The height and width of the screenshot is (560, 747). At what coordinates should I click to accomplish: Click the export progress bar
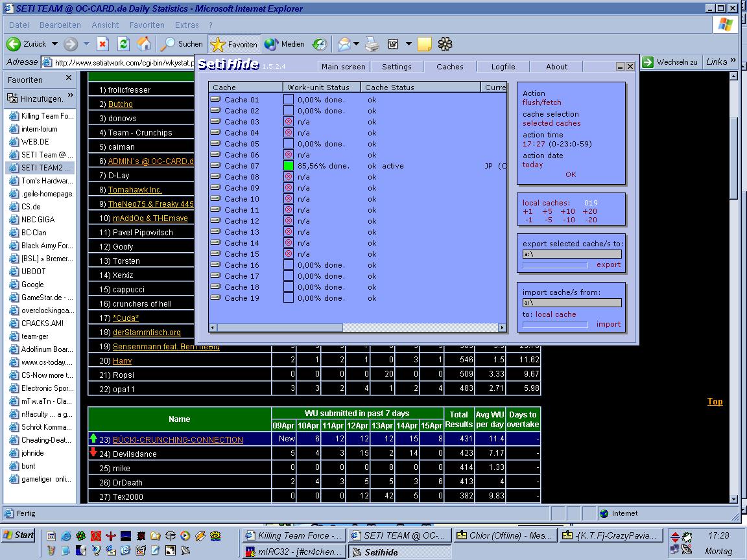(x=555, y=264)
